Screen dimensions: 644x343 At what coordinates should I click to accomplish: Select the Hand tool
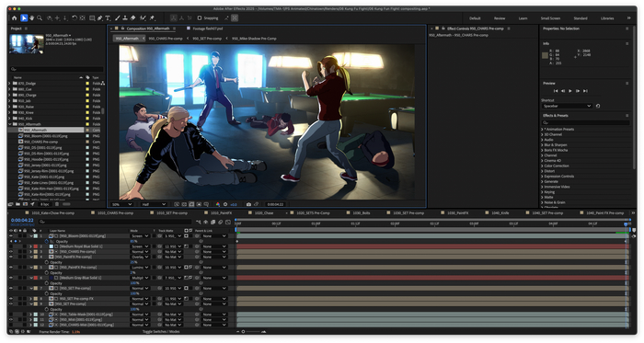pyautogui.click(x=31, y=18)
